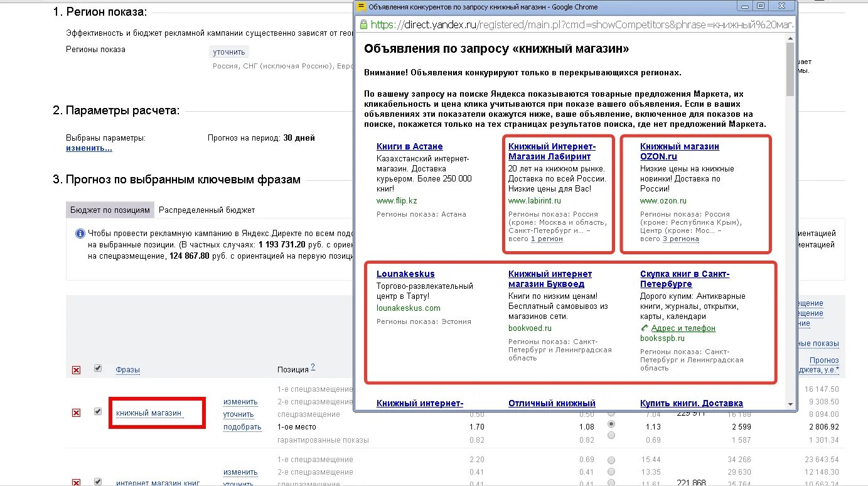Click the popup vertical scrollbar thumb
868x486 pixels.
pos(790,69)
